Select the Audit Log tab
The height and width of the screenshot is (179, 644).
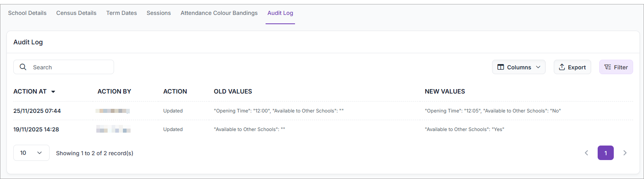coord(280,13)
